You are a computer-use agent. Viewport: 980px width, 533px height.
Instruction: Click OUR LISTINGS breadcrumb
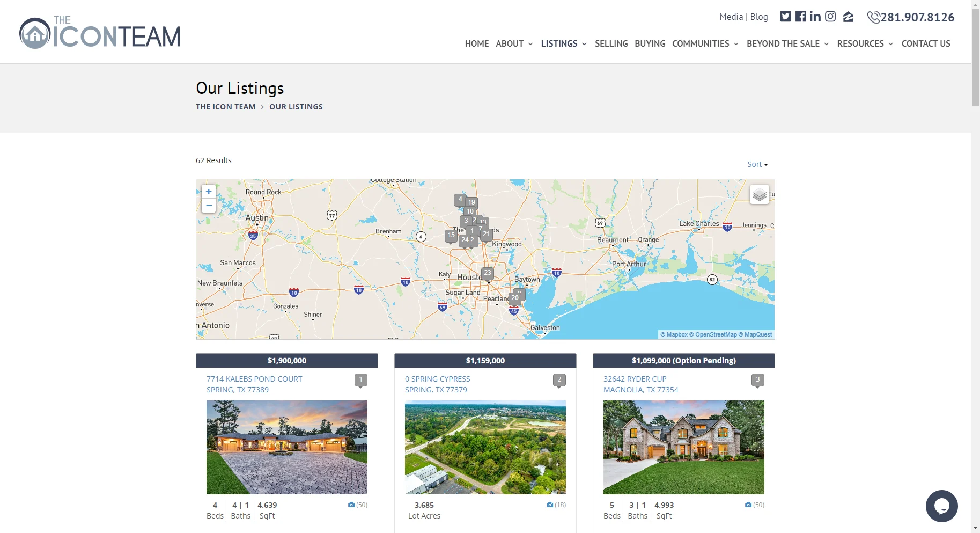[x=296, y=107]
